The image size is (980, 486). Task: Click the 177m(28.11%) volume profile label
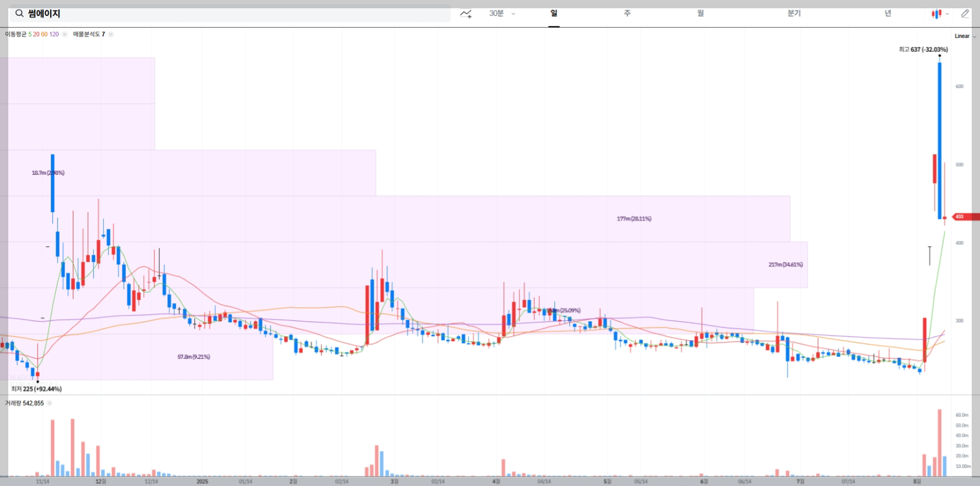click(634, 219)
